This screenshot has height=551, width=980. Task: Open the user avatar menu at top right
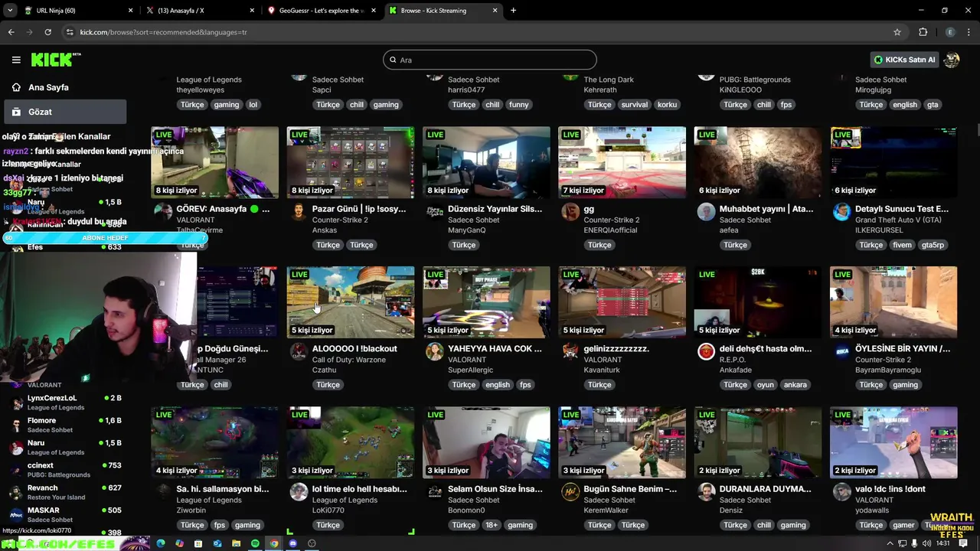pos(952,60)
